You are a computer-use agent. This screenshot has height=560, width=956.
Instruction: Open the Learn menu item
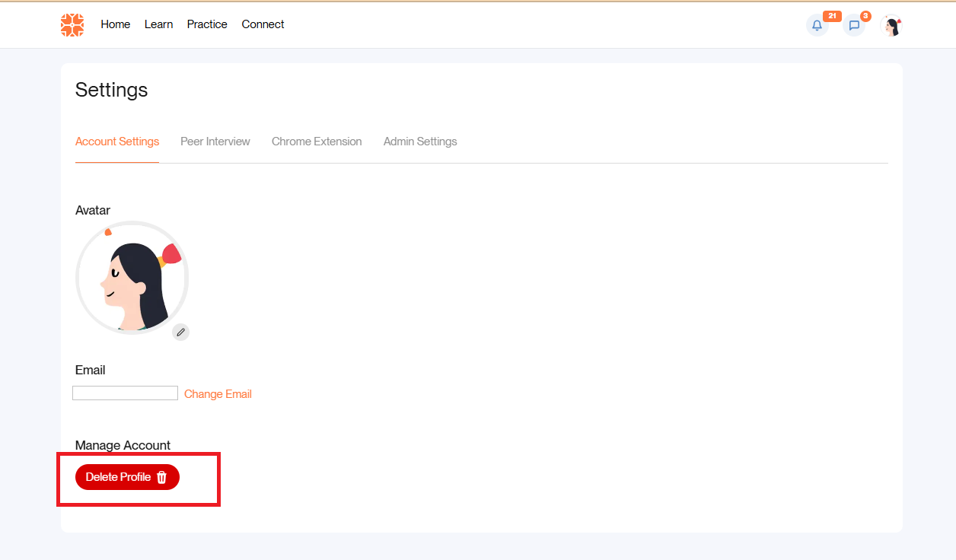coord(158,24)
